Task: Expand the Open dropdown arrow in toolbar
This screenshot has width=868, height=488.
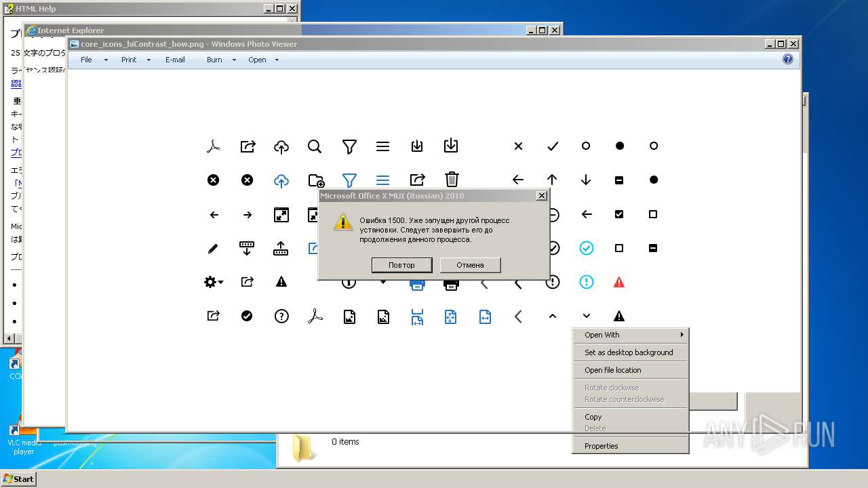Action: (x=277, y=60)
